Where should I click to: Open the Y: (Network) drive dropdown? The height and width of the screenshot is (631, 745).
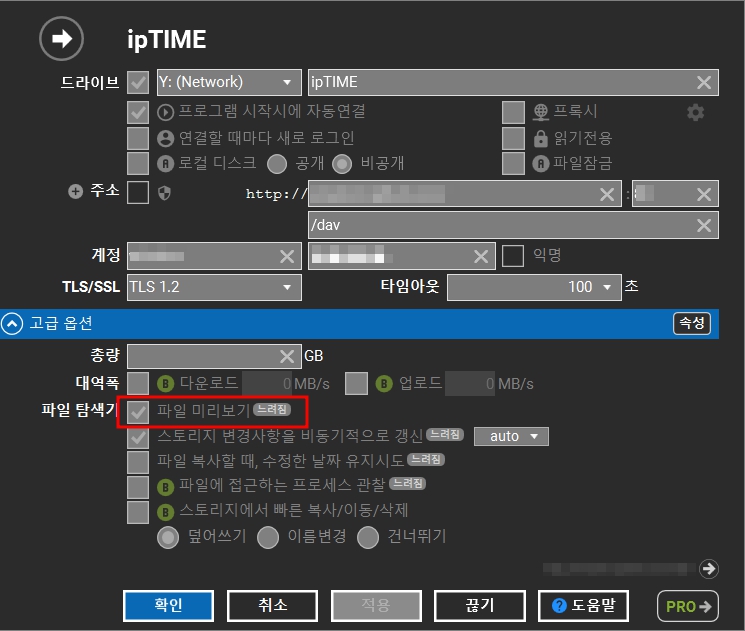click(229, 83)
